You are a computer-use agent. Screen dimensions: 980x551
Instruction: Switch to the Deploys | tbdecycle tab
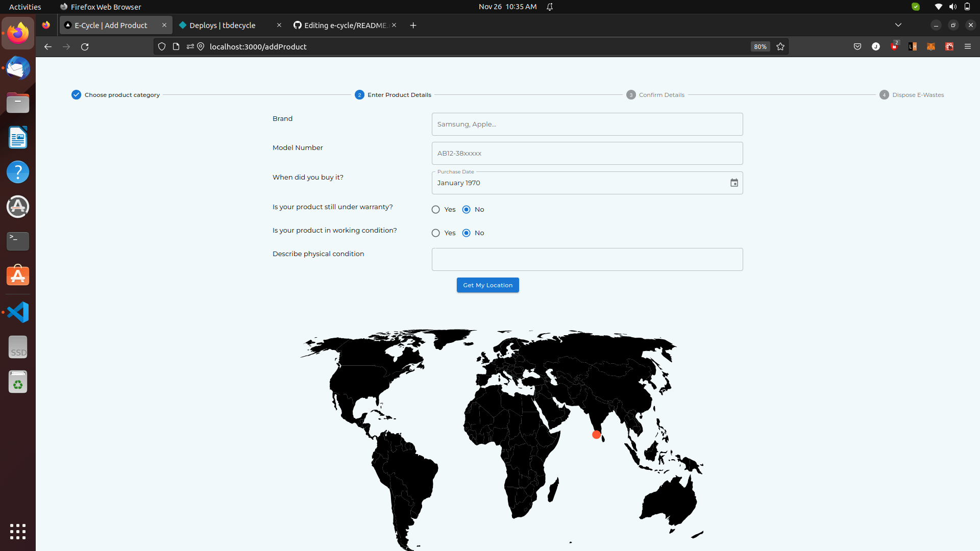[x=223, y=25]
